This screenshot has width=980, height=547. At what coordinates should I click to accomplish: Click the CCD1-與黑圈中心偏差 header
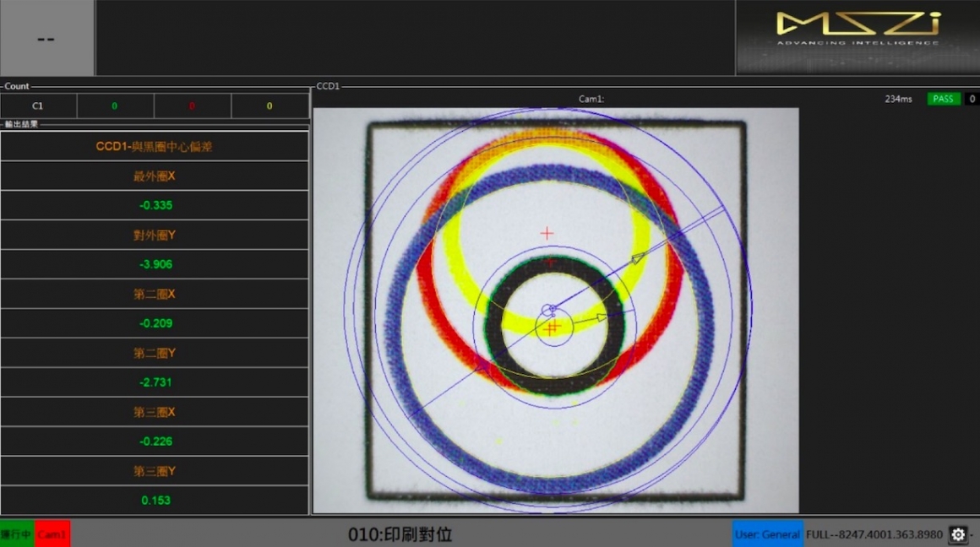[x=155, y=147]
